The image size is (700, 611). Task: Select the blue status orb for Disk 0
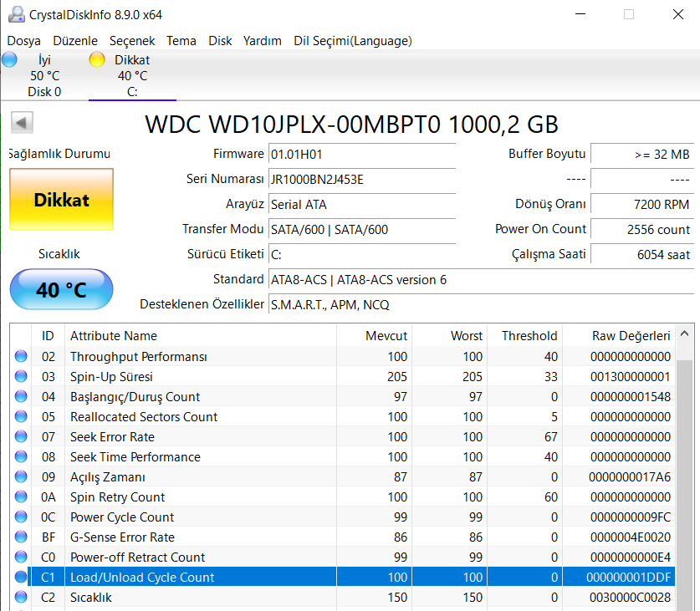click(x=9, y=59)
